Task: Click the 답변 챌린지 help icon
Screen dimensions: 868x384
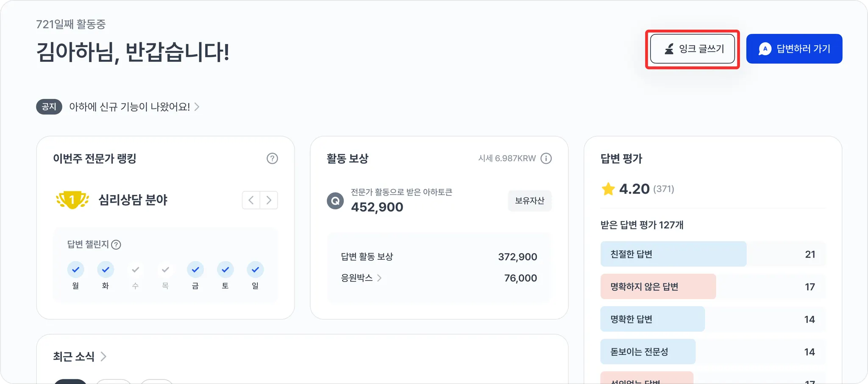Action: [x=116, y=245]
